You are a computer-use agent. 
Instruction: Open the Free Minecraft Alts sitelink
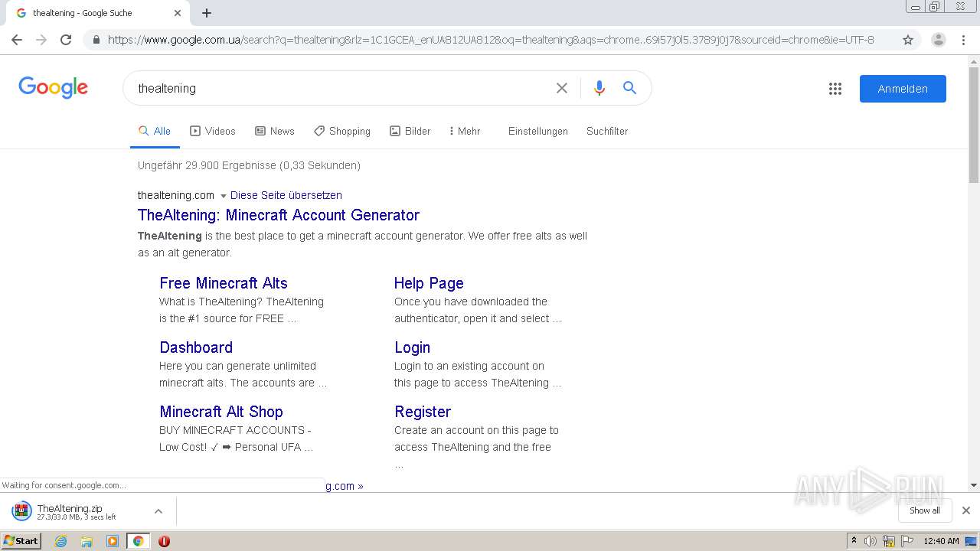224,283
